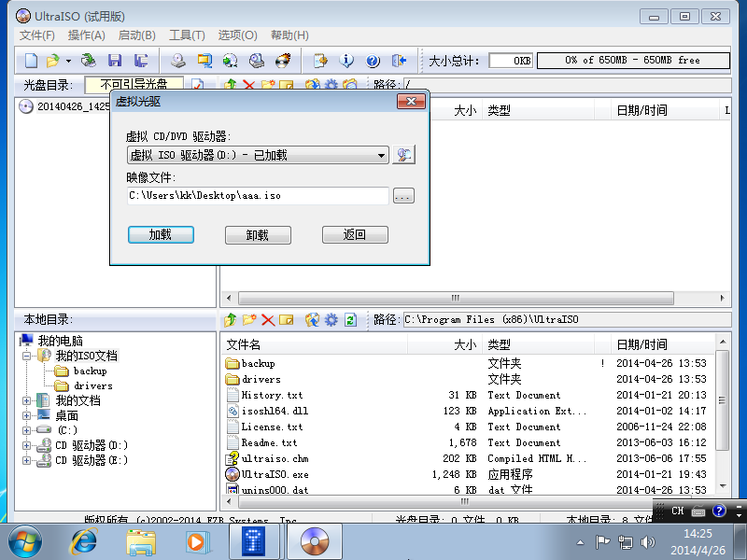
Task: Click the 650MB capacity progress bar
Action: pos(633,61)
